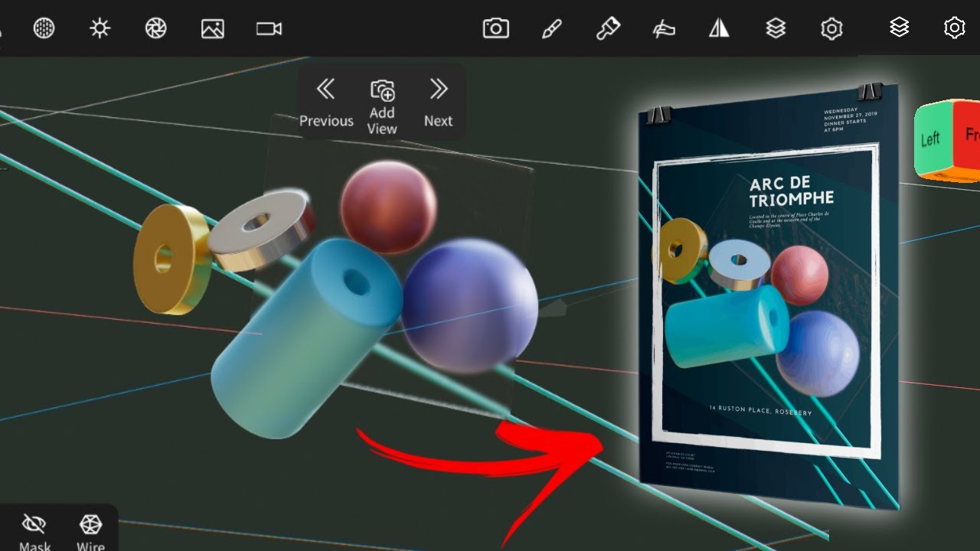Viewport: 980px width, 551px height.
Task: Open the lighting sun icon
Action: pos(100,28)
